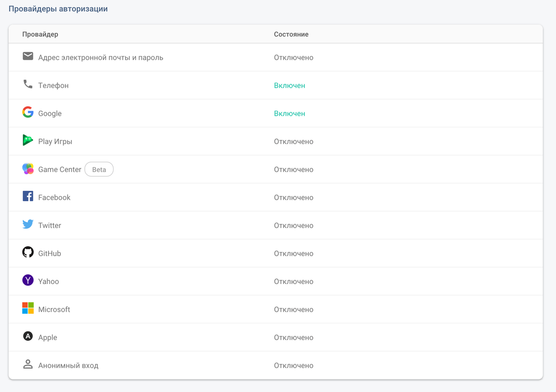This screenshot has width=556, height=392.
Task: Click the anonymous person icon
Action: tap(28, 364)
